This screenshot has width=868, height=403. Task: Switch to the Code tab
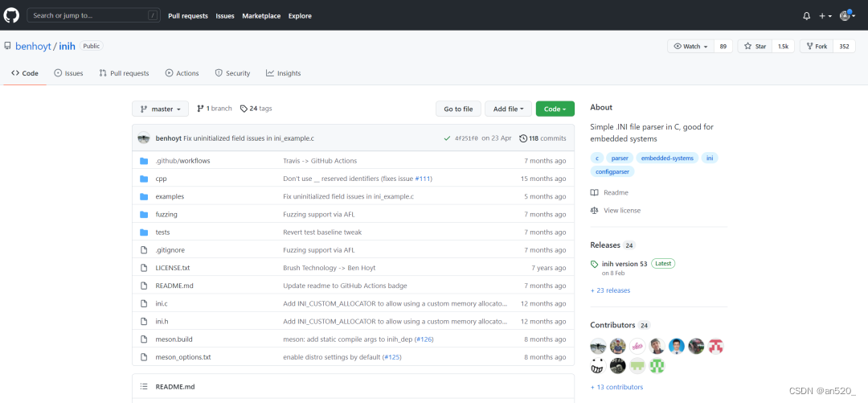tap(25, 73)
